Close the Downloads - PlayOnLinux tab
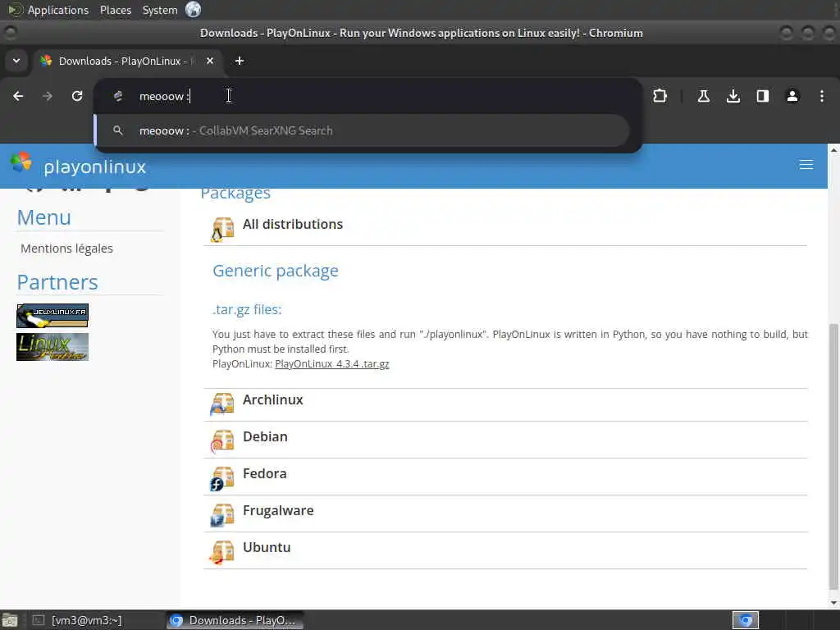The width and height of the screenshot is (840, 630). (x=210, y=61)
